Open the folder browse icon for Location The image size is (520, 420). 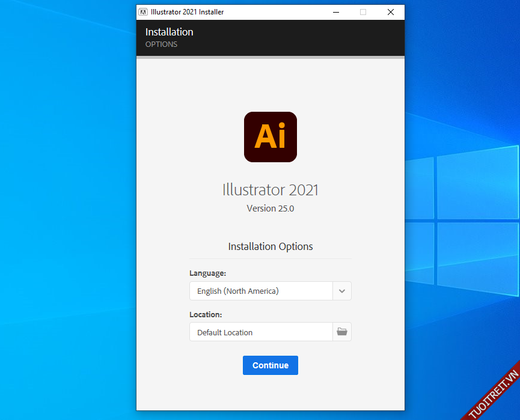click(342, 332)
